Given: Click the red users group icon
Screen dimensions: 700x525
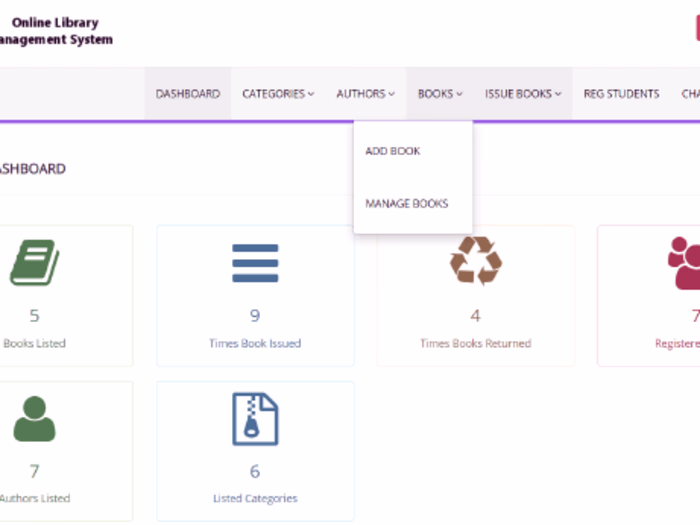Looking at the screenshot, I should click(x=684, y=263).
